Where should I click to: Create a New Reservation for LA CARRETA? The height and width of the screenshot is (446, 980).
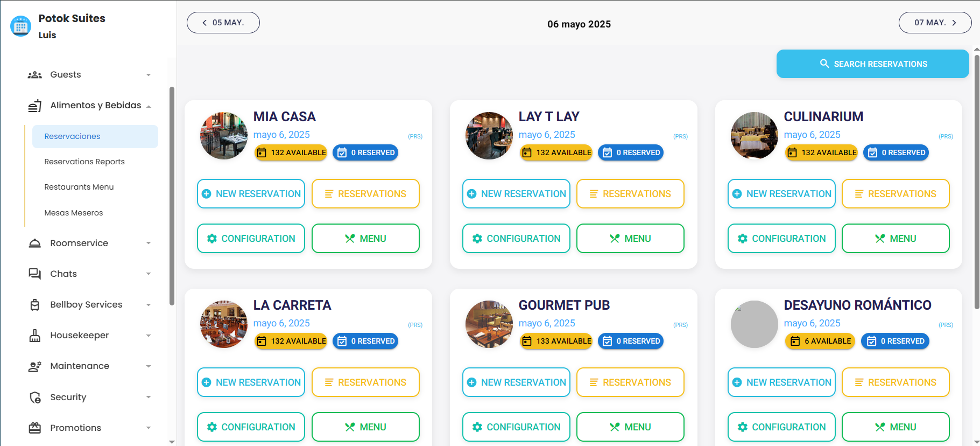[x=251, y=382]
